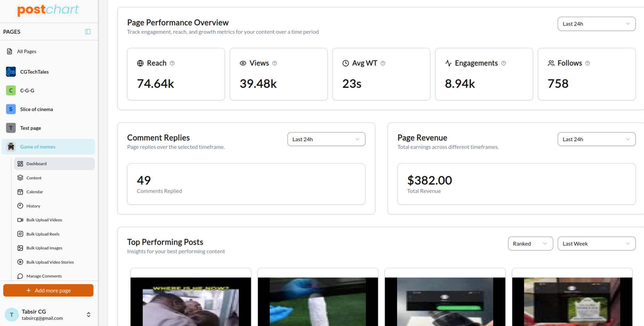644x326 pixels.
Task: Click the Reach info help icon
Action: [172, 63]
